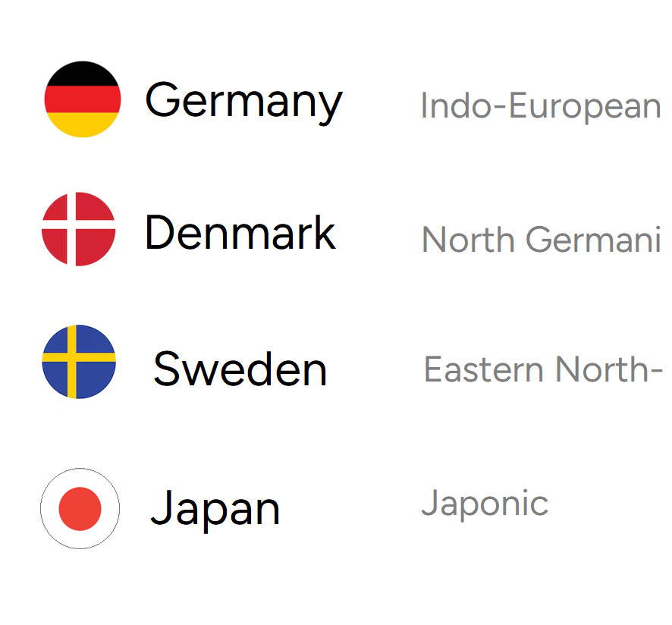This screenshot has width=672, height=625.
Task: Click the Germany flag icon
Action: pos(83,99)
